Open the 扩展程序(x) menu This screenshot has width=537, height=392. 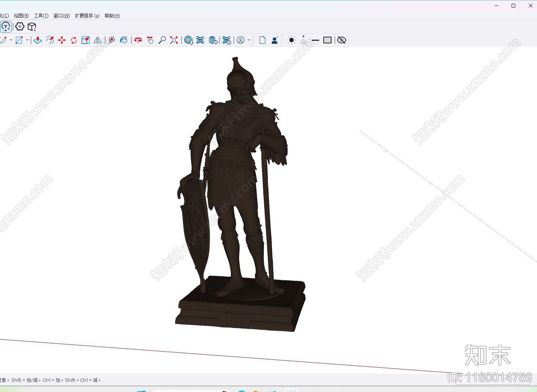[87, 16]
